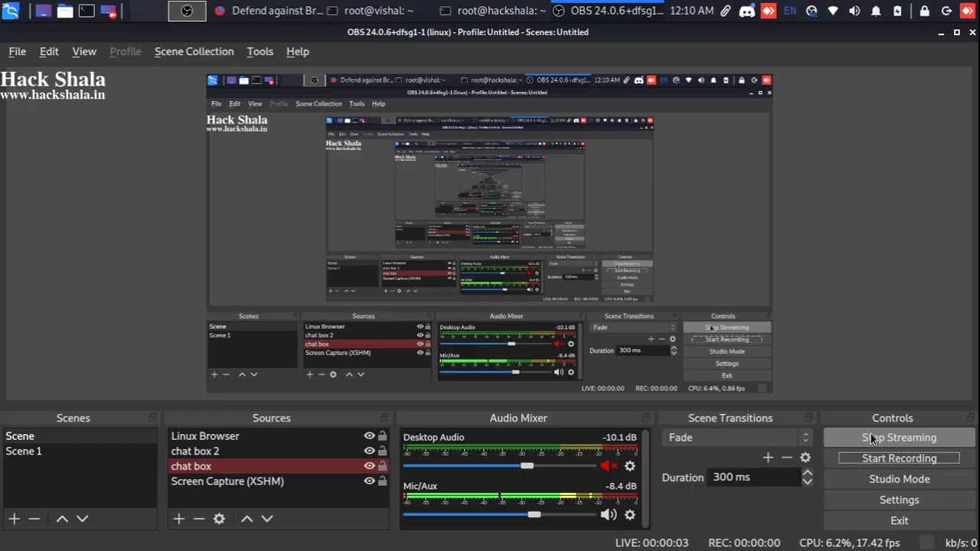
Task: Add a new source with plus icon
Action: point(178,519)
